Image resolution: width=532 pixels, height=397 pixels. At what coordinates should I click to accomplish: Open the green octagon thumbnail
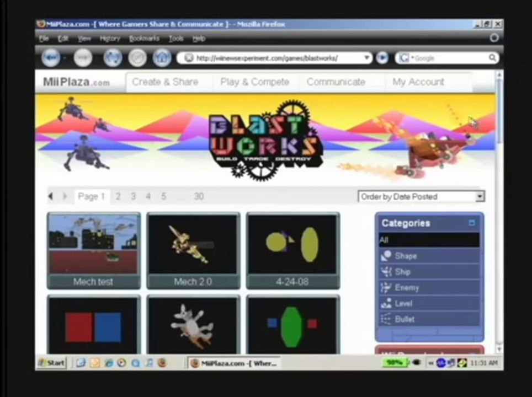293,325
